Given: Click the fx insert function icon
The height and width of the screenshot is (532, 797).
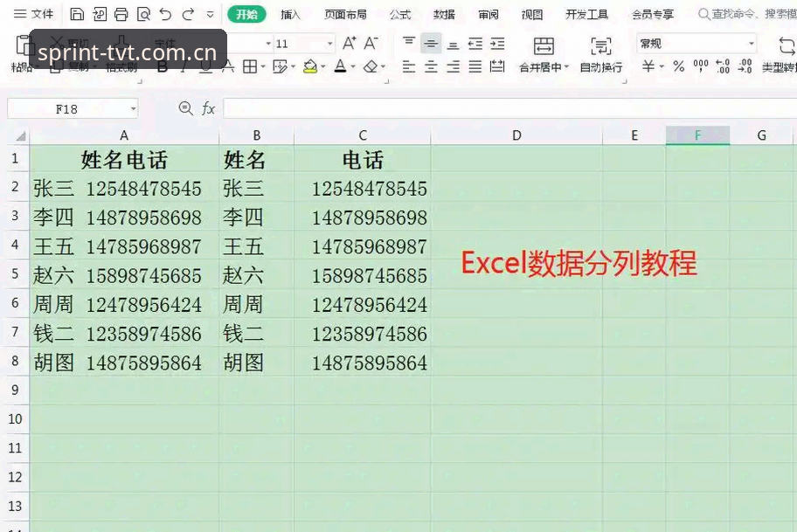Looking at the screenshot, I should click(208, 108).
